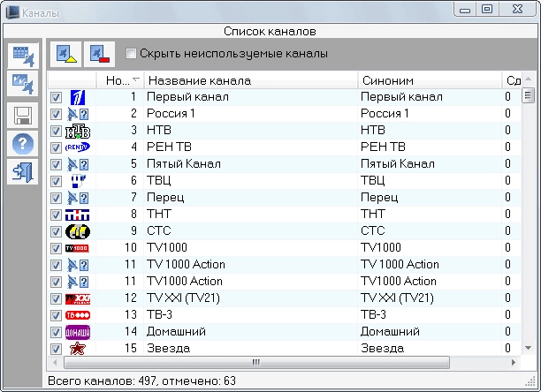Click the exit door icon
This screenshot has width=541, height=392.
[23, 171]
